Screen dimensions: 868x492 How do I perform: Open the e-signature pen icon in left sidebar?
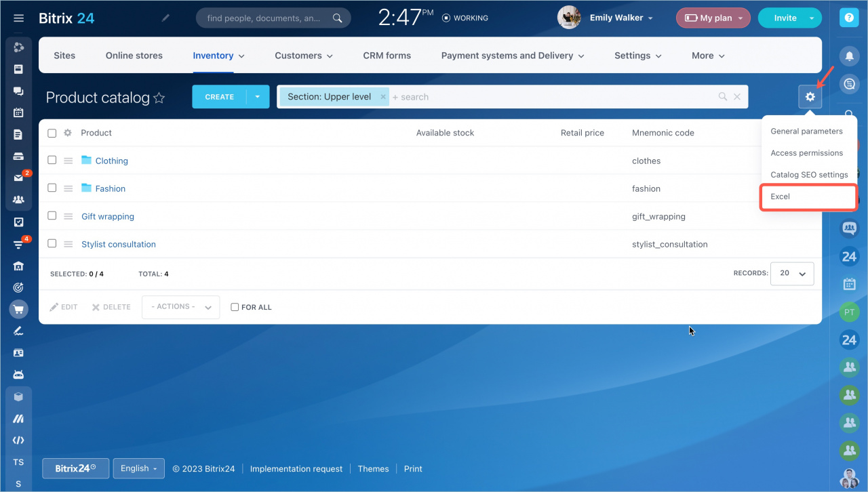tap(18, 331)
